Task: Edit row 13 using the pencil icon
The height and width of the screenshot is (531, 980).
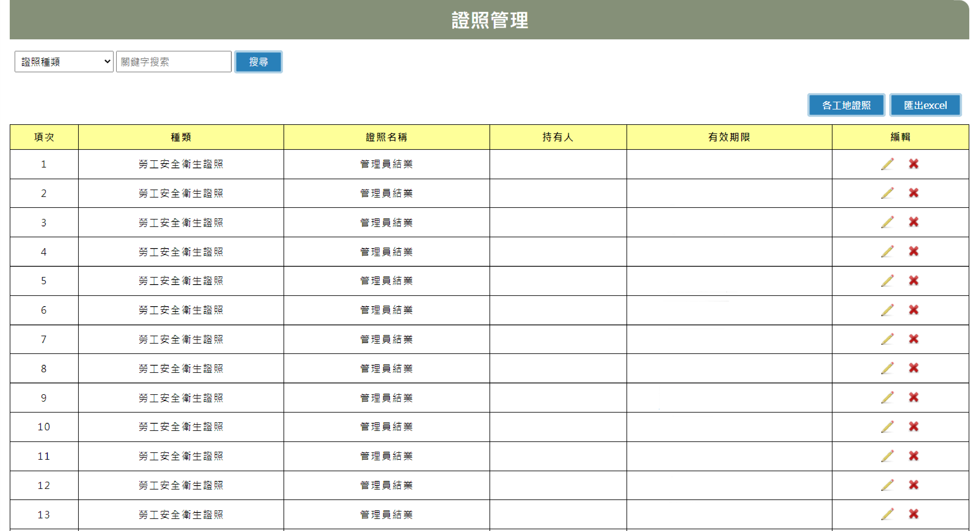Action: pyautogui.click(x=887, y=514)
